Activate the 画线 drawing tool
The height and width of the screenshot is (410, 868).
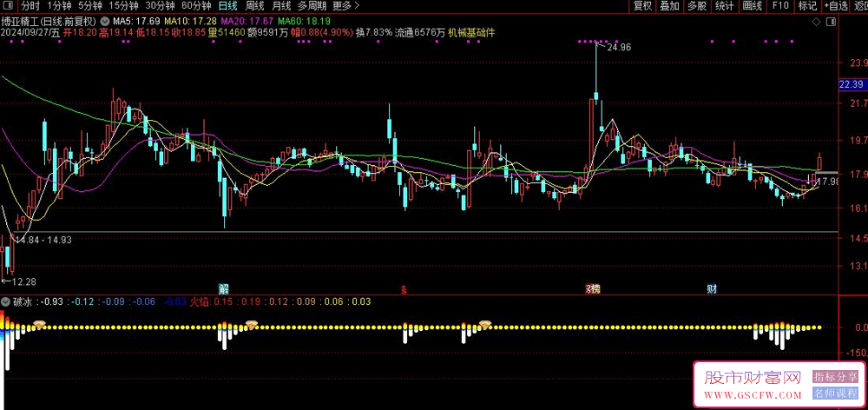[x=753, y=6]
